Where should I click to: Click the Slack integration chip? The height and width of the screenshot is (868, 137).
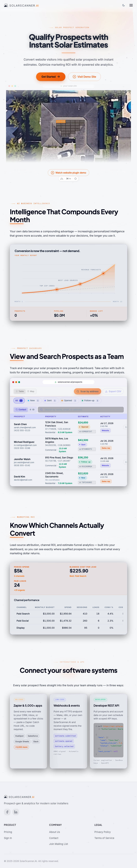36,741
